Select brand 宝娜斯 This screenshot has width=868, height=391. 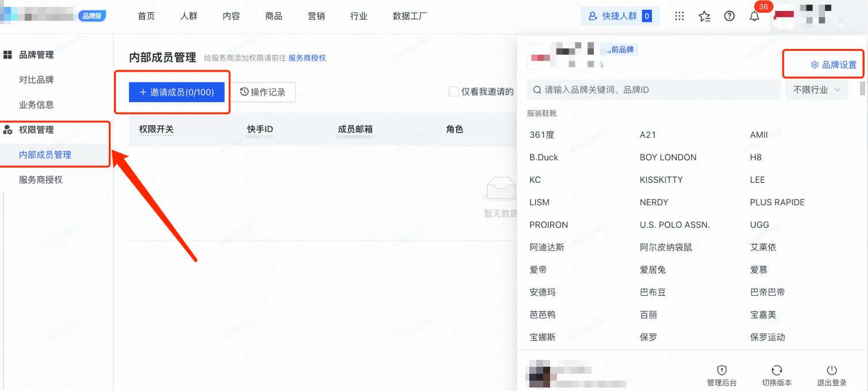tap(543, 337)
